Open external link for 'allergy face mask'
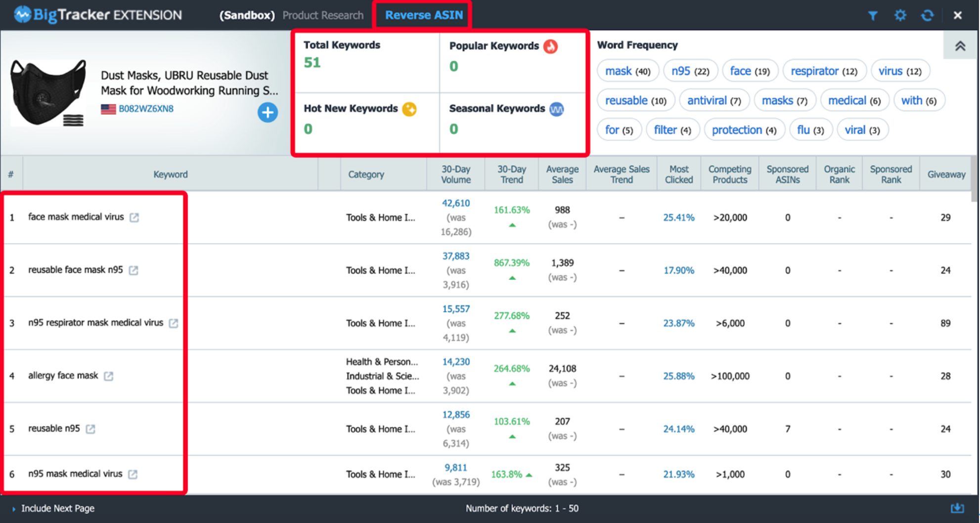This screenshot has height=523, width=980. tap(109, 376)
